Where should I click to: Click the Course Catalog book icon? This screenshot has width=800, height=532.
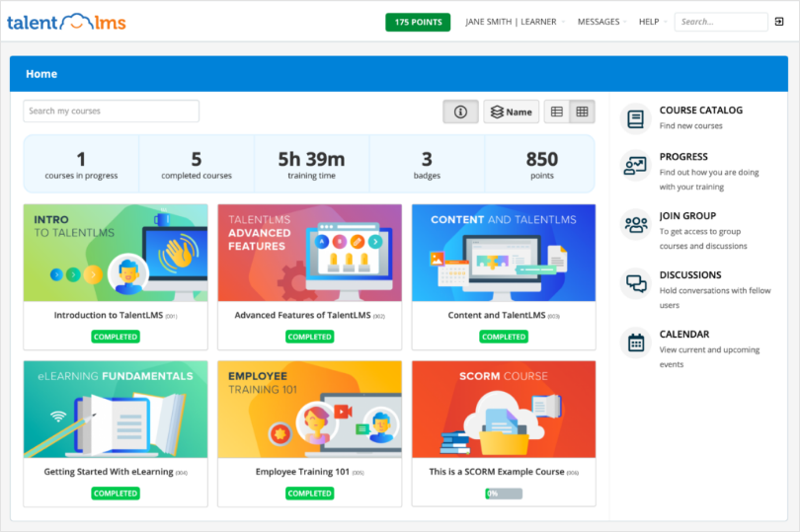635,118
